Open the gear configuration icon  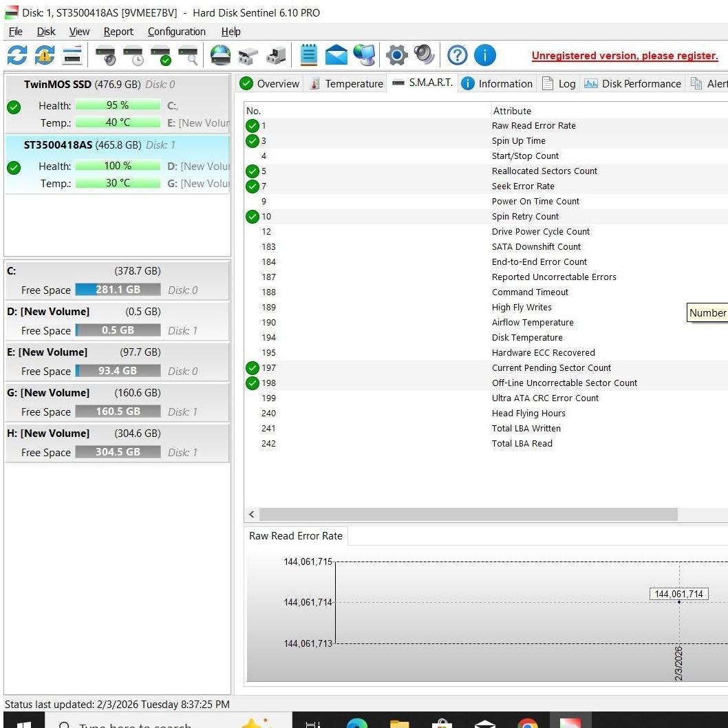click(x=396, y=55)
